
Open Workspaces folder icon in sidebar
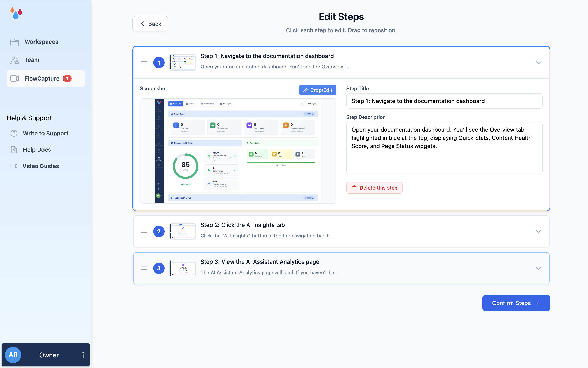(x=14, y=42)
